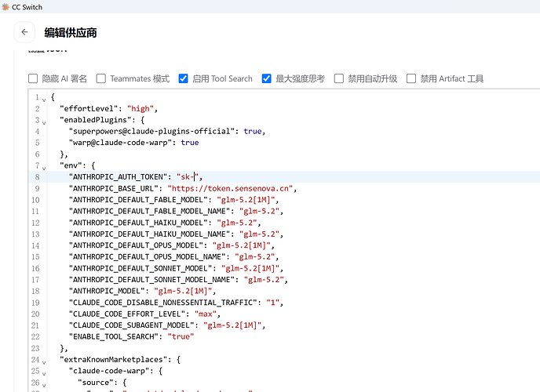
Task: Click the CLAUDE_CODE_EFFORT_LEVEL value "max"
Action: click(206, 314)
